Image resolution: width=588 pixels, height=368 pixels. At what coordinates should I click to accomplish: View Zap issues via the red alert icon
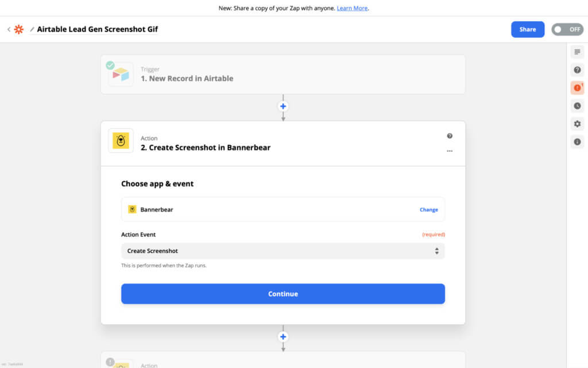coord(577,87)
